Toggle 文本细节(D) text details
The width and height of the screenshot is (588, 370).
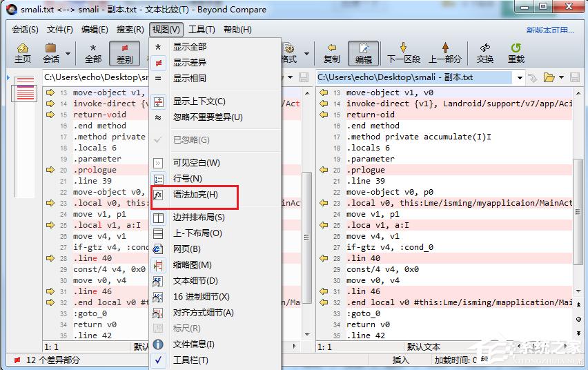(x=215, y=281)
